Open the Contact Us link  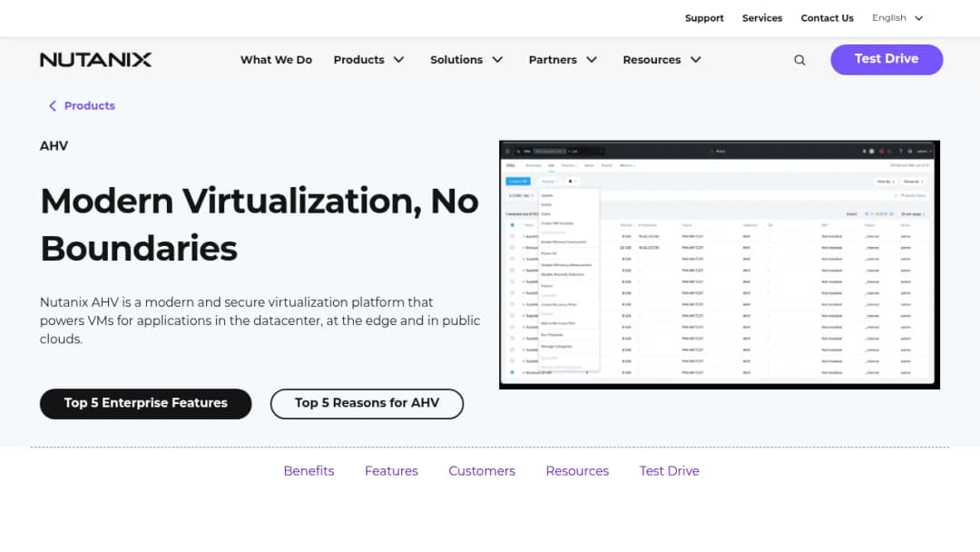tap(827, 18)
